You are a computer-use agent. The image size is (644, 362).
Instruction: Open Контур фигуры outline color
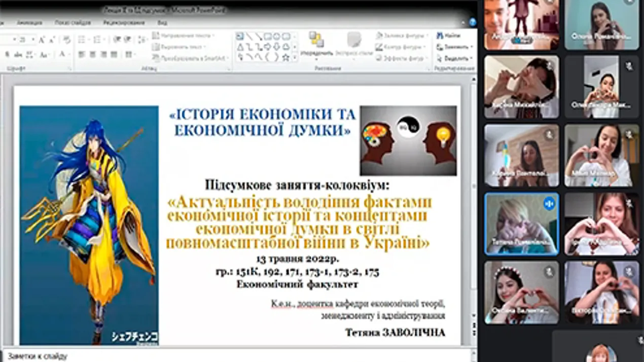coord(400,47)
